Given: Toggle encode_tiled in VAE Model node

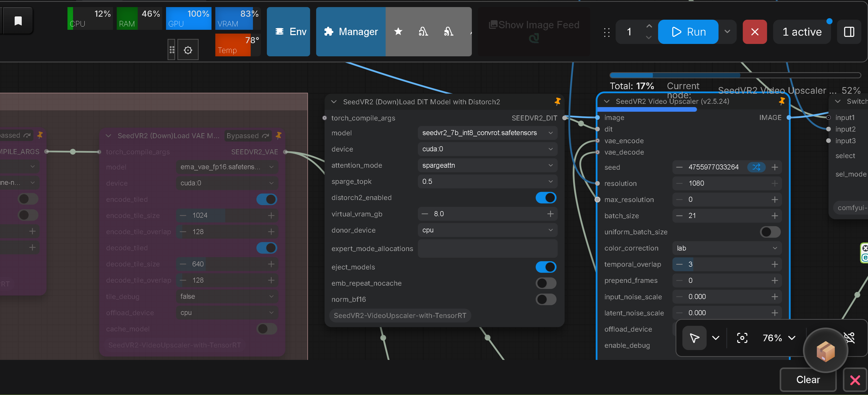Looking at the screenshot, I should coord(267,199).
